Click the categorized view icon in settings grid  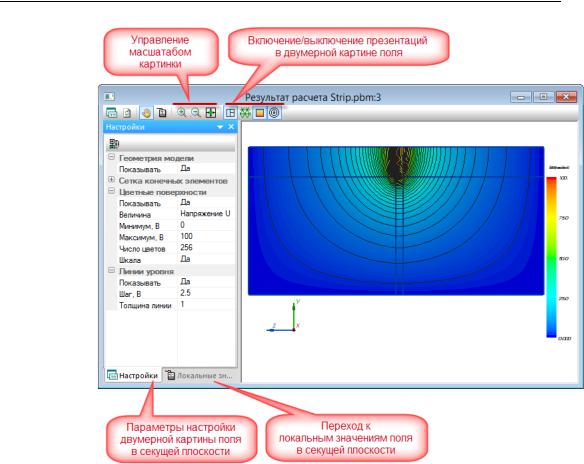tap(114, 144)
